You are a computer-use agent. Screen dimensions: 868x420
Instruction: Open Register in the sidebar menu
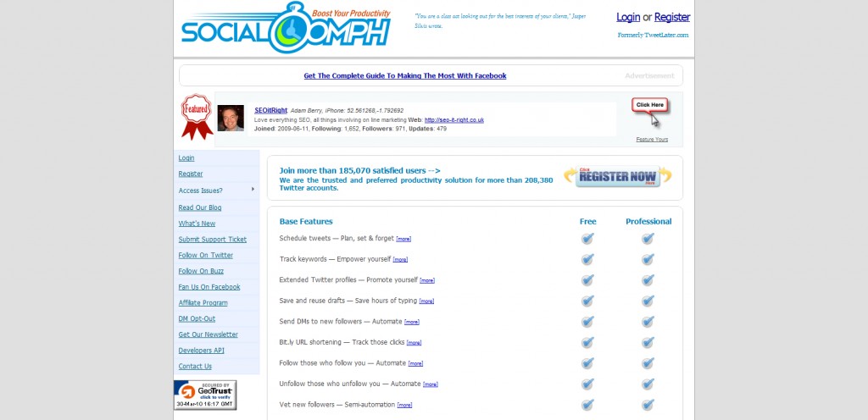191,174
